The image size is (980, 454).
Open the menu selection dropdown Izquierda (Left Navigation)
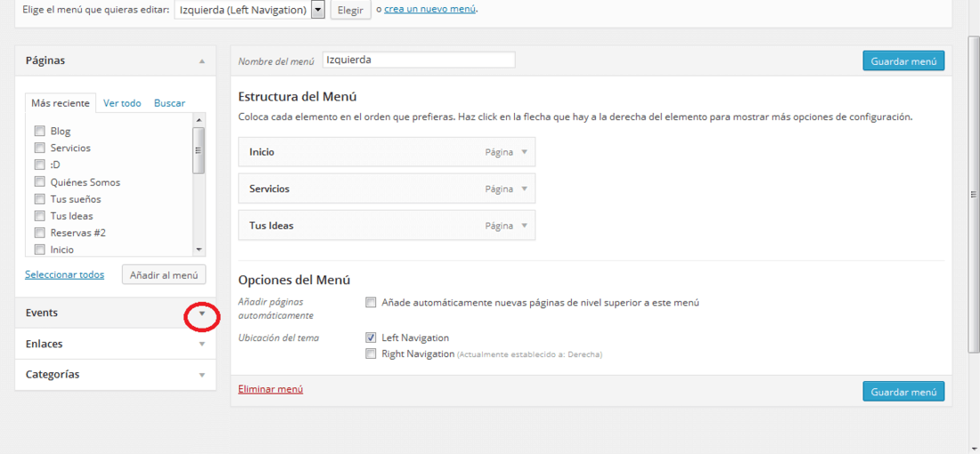249,10
